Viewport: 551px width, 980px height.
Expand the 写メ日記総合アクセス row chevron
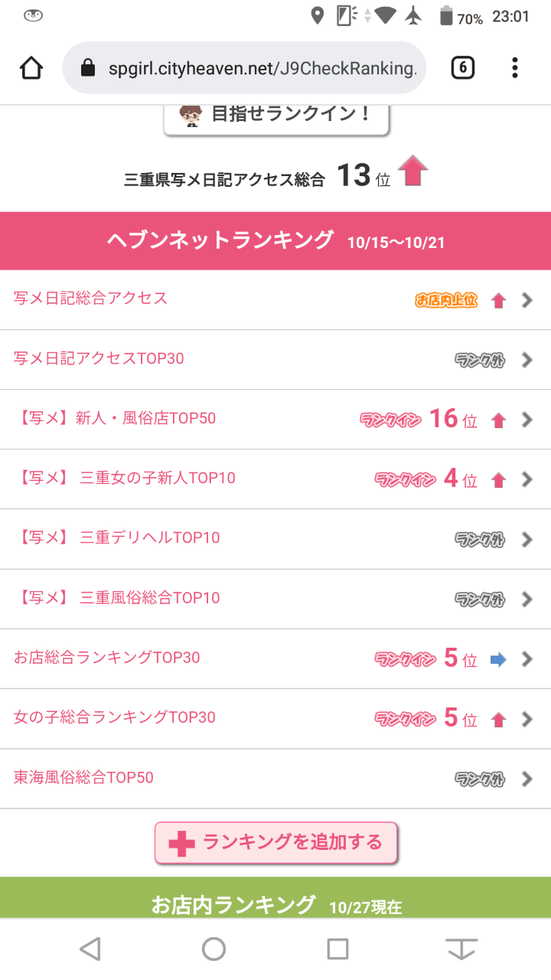(527, 300)
